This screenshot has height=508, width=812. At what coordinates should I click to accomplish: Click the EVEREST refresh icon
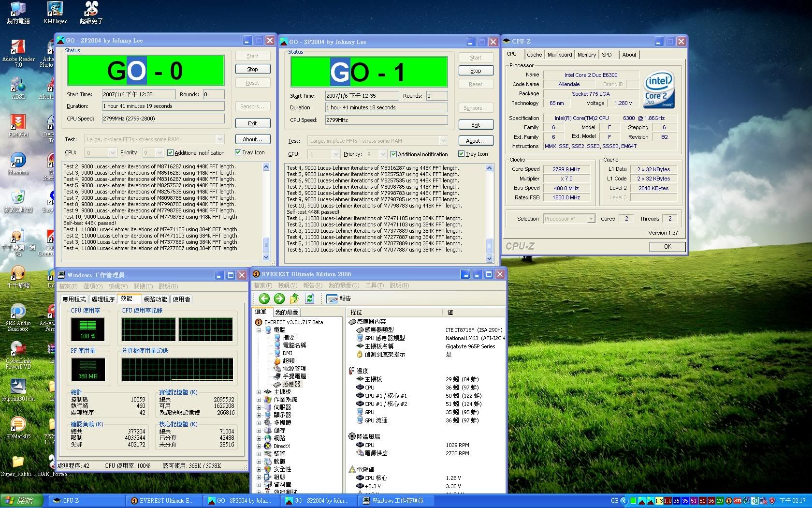(310, 299)
